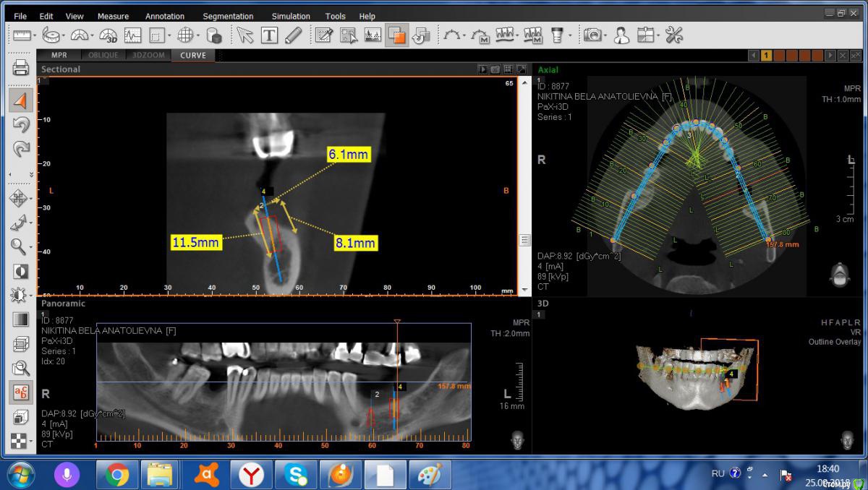Screen dimensions: 868x490
Task: Choose the arrow pointer selection tool
Action: 244,35
